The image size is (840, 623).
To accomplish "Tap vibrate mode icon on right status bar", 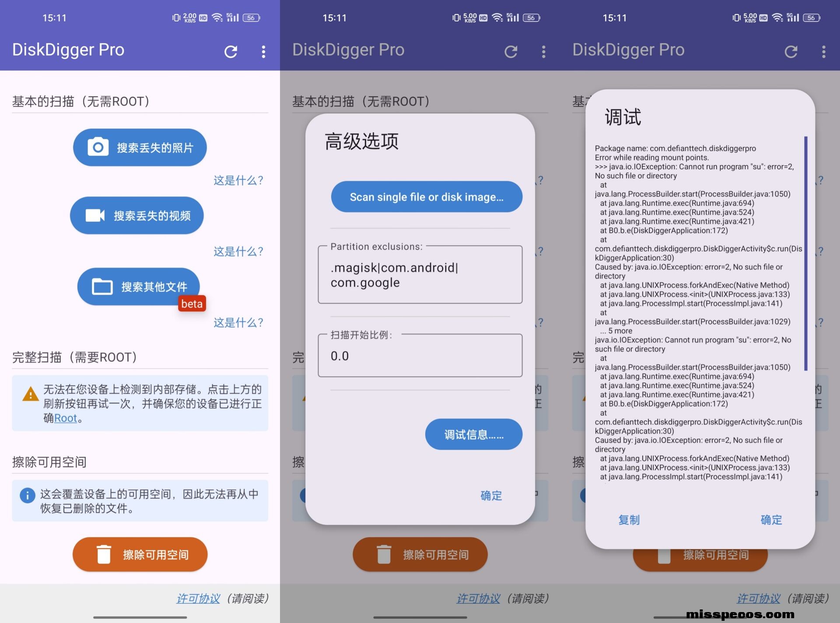I will pyautogui.click(x=736, y=18).
